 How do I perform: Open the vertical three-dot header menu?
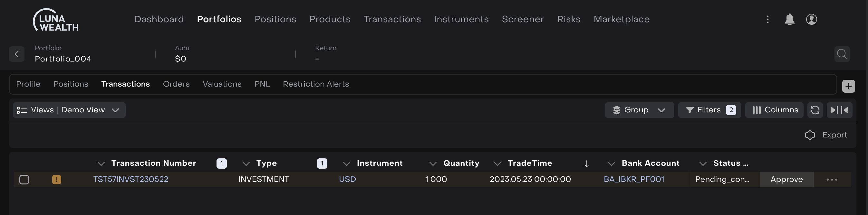click(767, 19)
